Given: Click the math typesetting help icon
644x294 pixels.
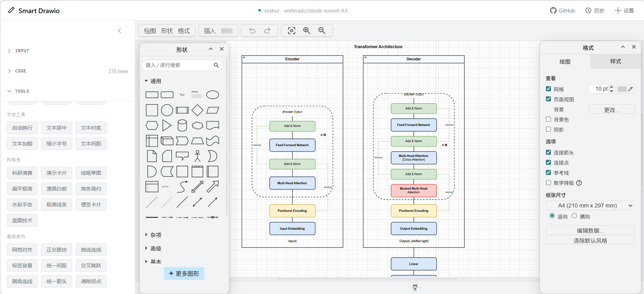Looking at the screenshot, I should click(x=579, y=183).
